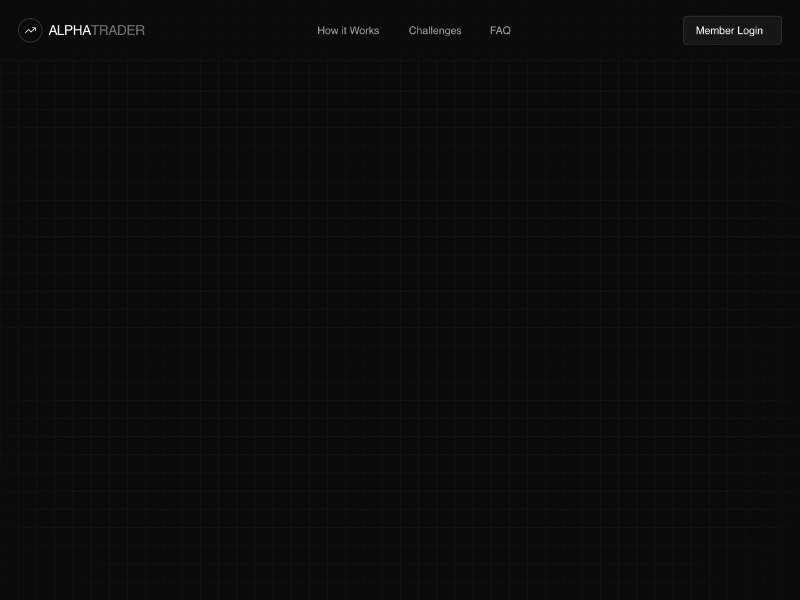Click the Login word on the header button
800x600 pixels.
[x=750, y=30]
